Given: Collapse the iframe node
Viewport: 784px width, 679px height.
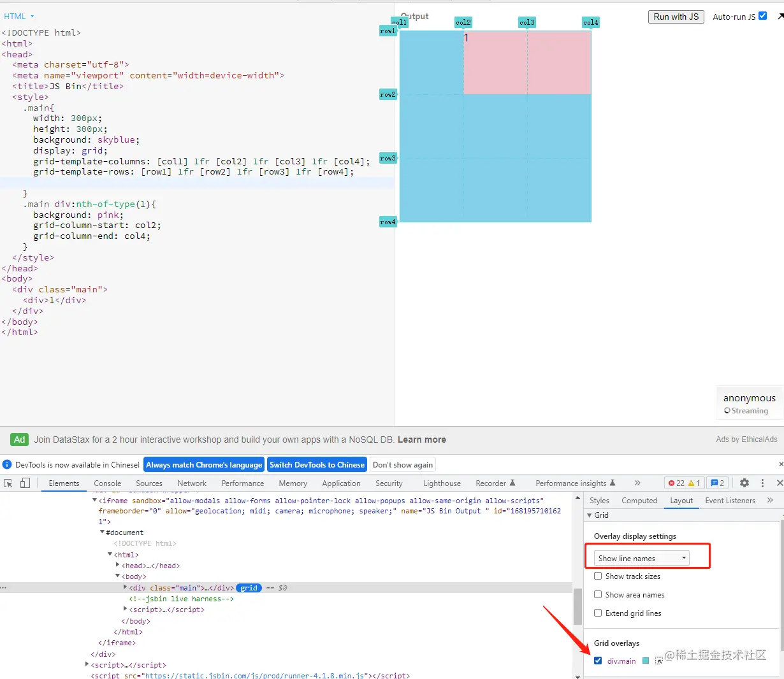Looking at the screenshot, I should click(x=95, y=501).
